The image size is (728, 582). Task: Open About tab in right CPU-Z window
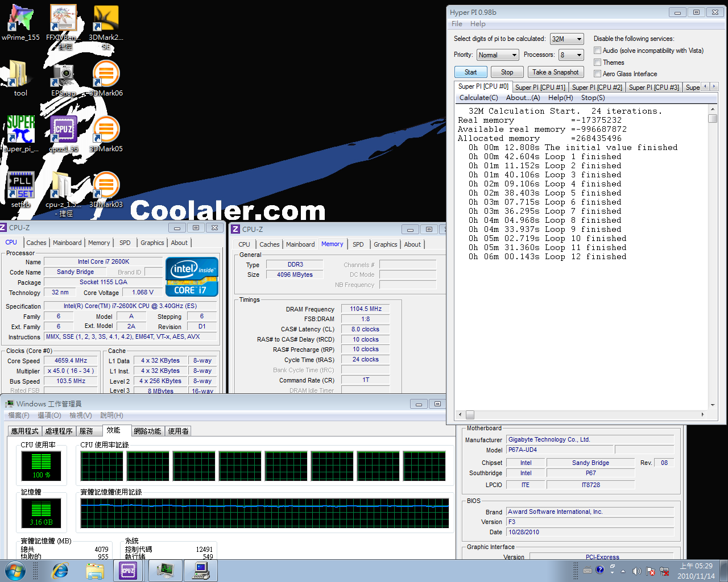(x=412, y=244)
